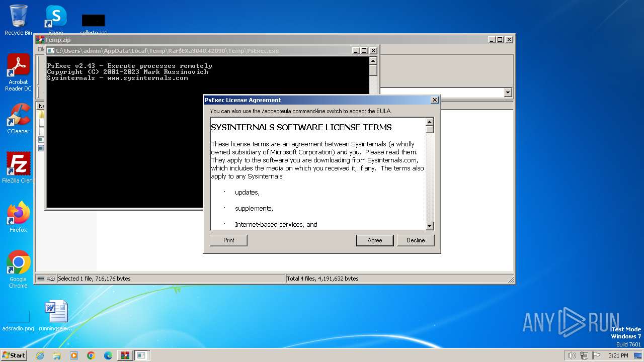
Task: Click the console scrollbar up arrow
Action: pyautogui.click(x=373, y=60)
